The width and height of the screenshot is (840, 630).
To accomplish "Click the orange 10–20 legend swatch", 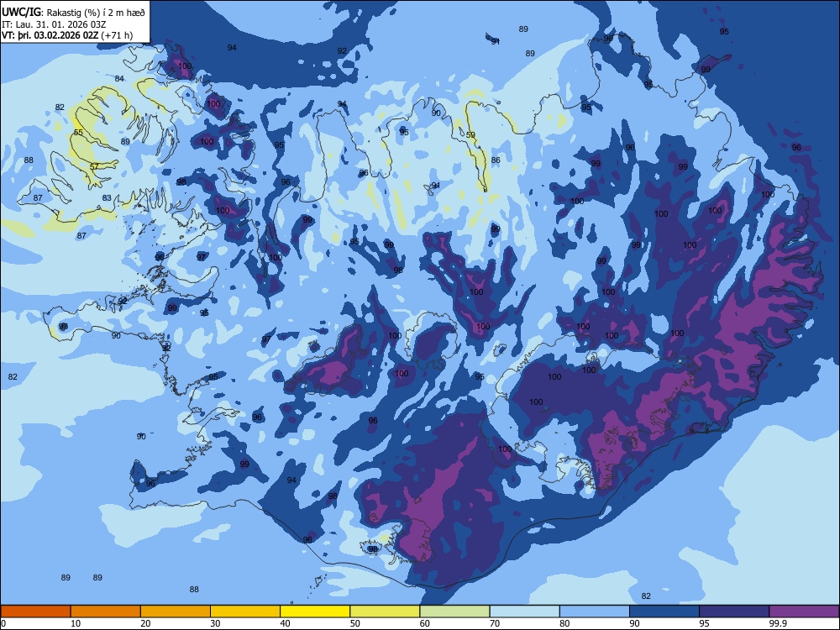I will pos(106,612).
